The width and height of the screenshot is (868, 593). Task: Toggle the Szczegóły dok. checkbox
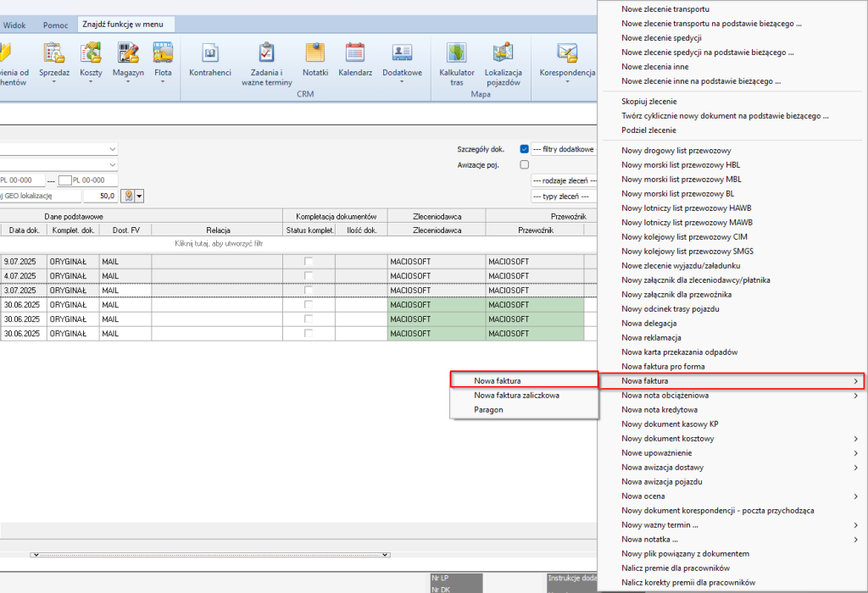coord(525,149)
